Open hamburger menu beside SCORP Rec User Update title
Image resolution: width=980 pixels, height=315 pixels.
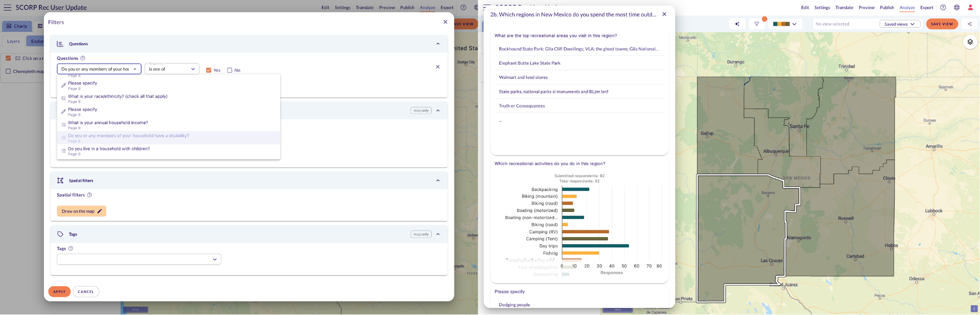click(x=7, y=8)
